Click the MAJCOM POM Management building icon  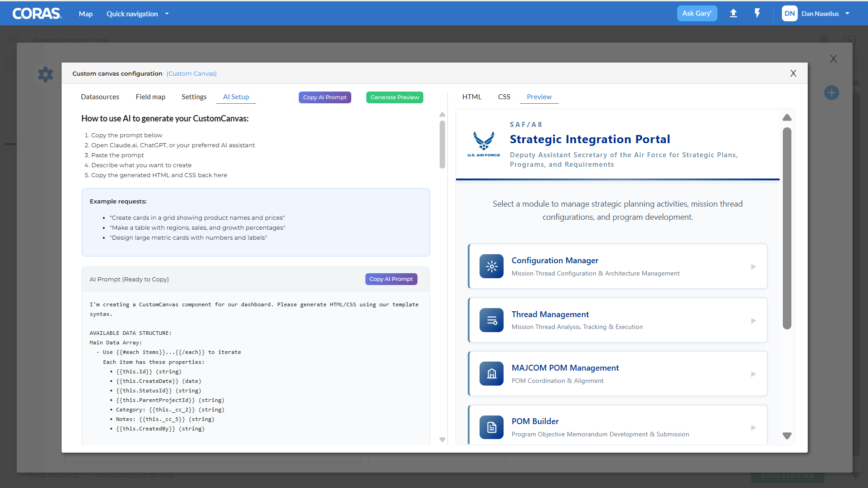(491, 374)
